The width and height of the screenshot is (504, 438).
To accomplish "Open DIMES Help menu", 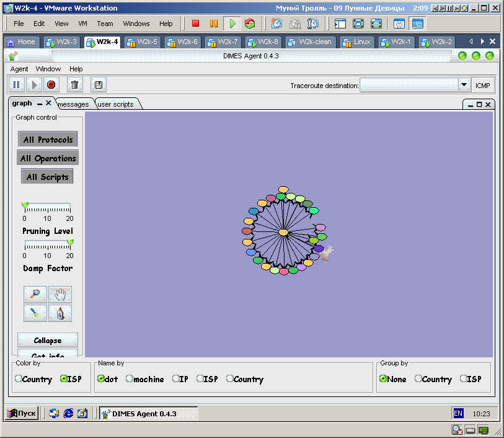I will click(76, 69).
